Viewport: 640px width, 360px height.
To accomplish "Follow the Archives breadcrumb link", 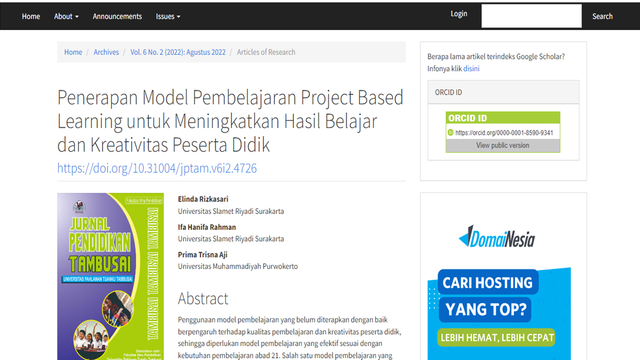I will [x=106, y=52].
